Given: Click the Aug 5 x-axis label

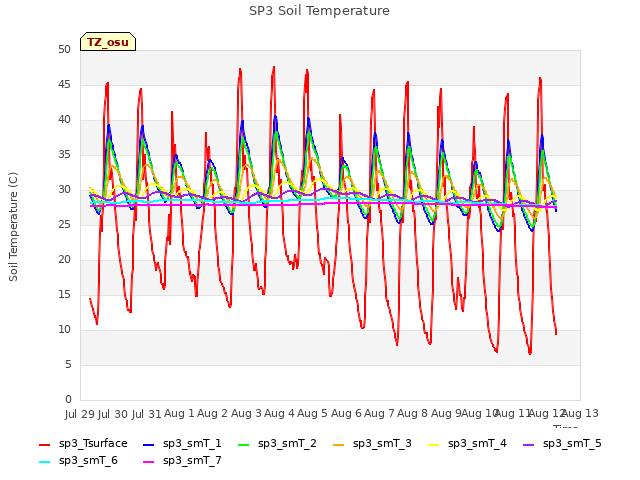Looking at the screenshot, I should point(312,414).
